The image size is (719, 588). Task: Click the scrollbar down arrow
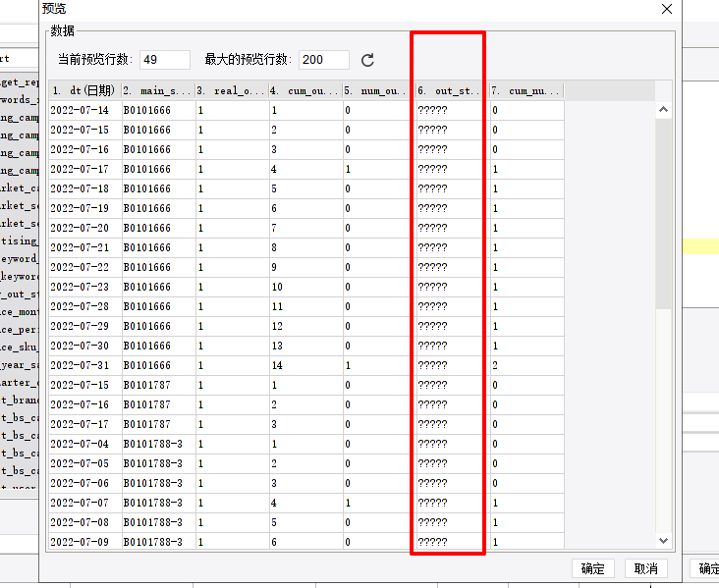click(x=663, y=540)
